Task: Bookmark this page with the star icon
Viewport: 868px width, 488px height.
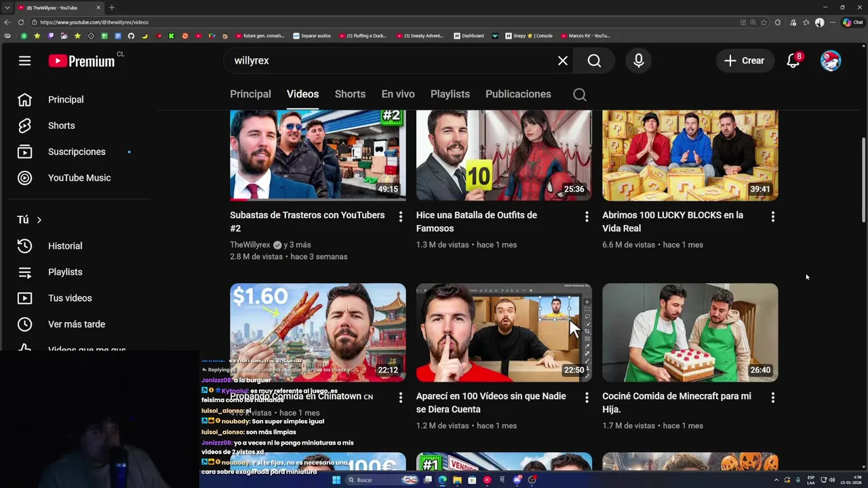Action: [x=764, y=22]
